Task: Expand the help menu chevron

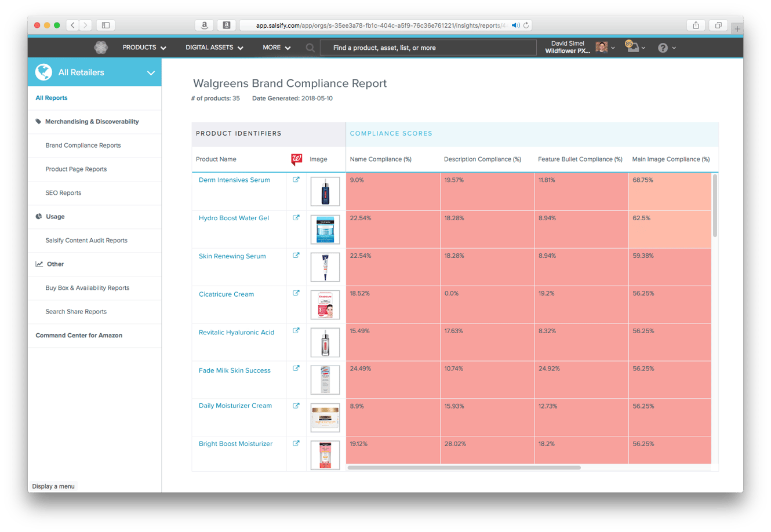Action: (674, 48)
